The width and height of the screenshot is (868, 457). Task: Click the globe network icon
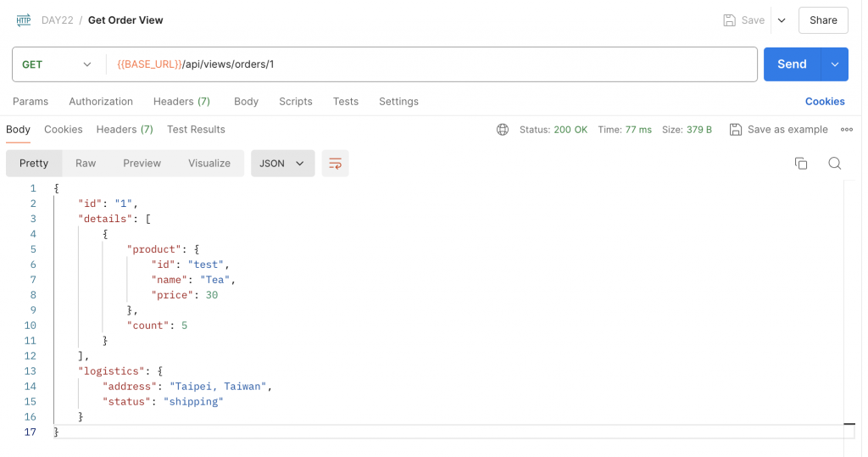[x=503, y=130]
